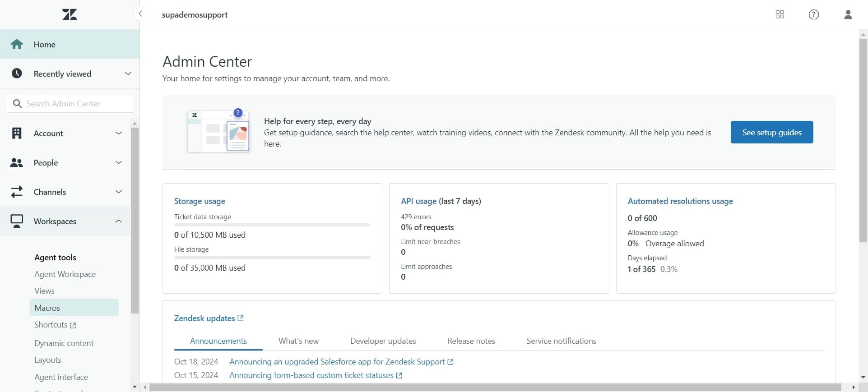Select the Release notes tab
Viewport: 868px width, 392px height.
(x=471, y=341)
